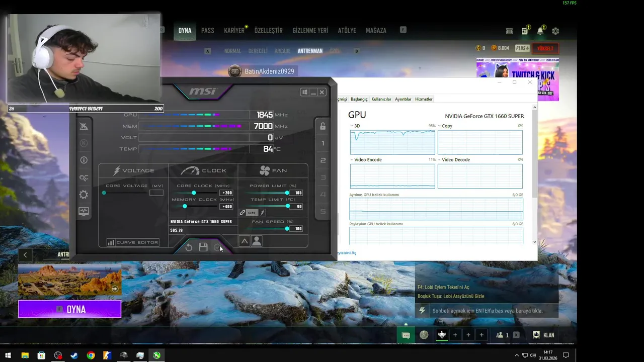
Task: Apply settings with the checkmark icon
Action: coord(217,247)
